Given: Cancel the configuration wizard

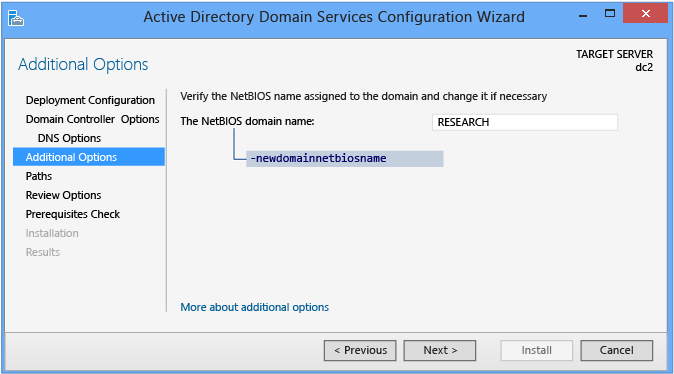Looking at the screenshot, I should (x=616, y=350).
